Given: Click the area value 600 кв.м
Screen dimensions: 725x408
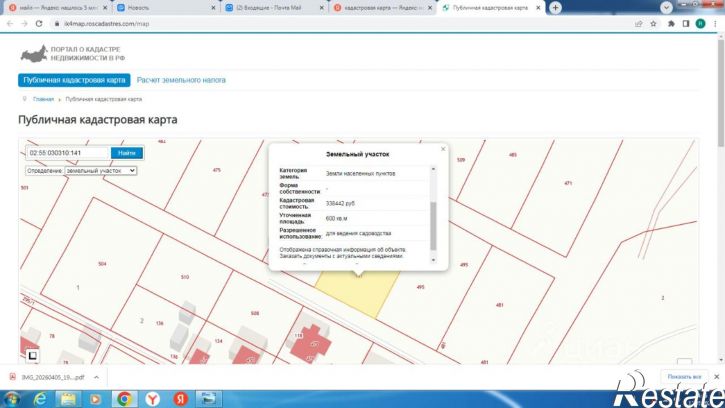Looking at the screenshot, I should (336, 218).
